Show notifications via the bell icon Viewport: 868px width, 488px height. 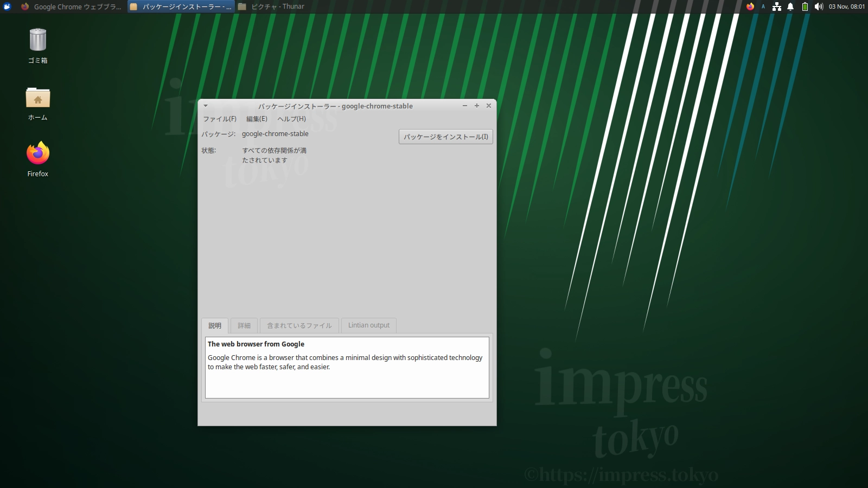click(x=790, y=7)
